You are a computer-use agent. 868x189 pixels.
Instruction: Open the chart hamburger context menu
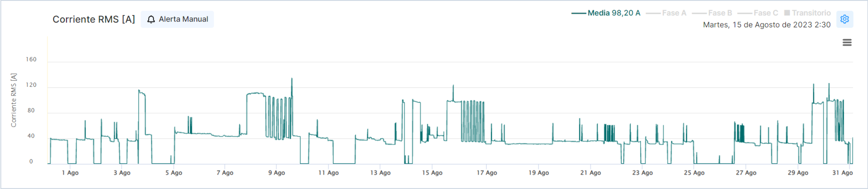point(847,42)
